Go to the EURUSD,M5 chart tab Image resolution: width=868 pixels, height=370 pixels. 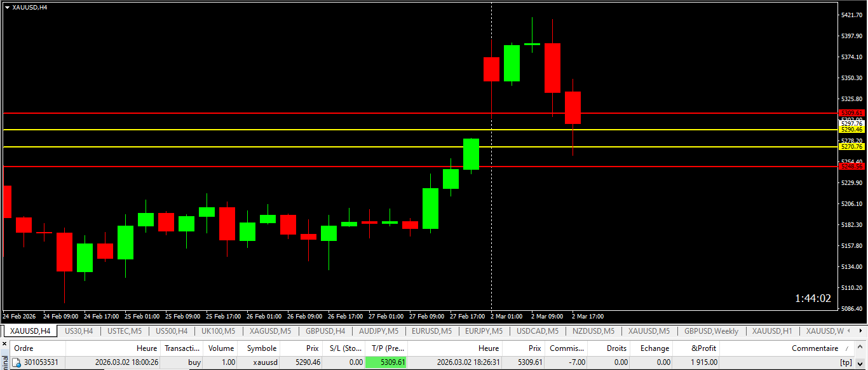tap(431, 331)
